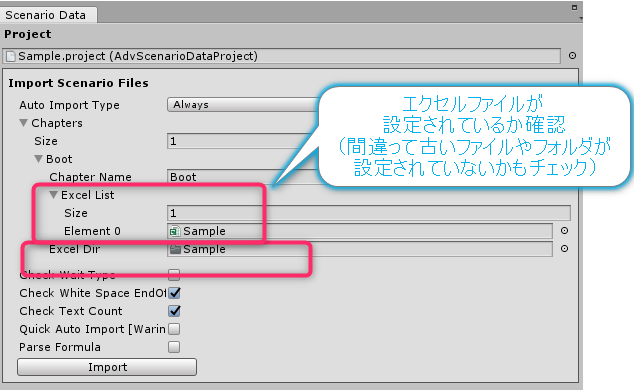
Task: Click the Excel file icon in Element 0
Action: (175, 231)
